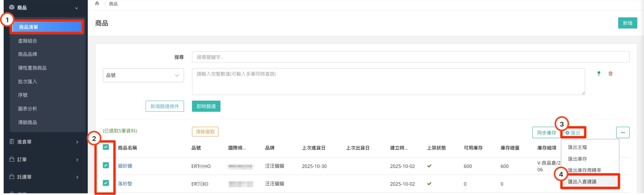644x195 pixels.
Task: Click the 商品 cube icon in sidebar
Action: click(x=12, y=8)
